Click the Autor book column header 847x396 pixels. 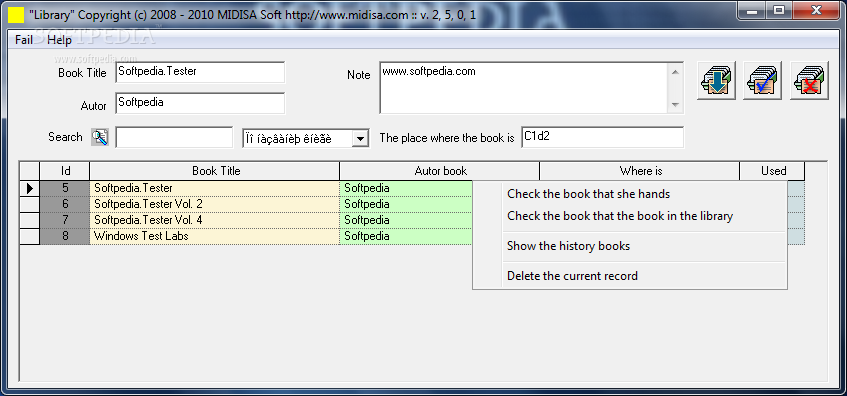pos(440,171)
